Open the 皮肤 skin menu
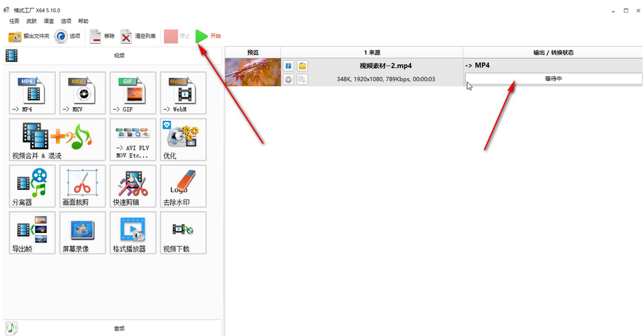 pos(31,21)
